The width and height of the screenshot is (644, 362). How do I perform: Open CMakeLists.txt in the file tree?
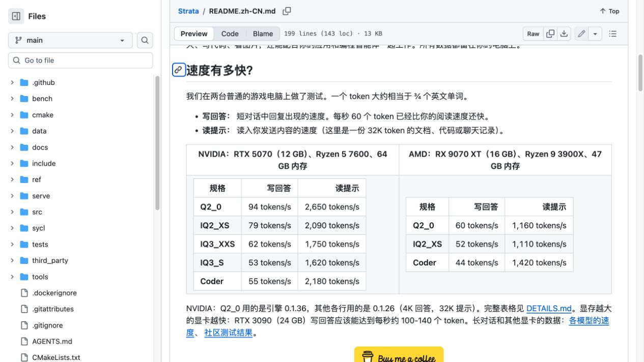56,357
